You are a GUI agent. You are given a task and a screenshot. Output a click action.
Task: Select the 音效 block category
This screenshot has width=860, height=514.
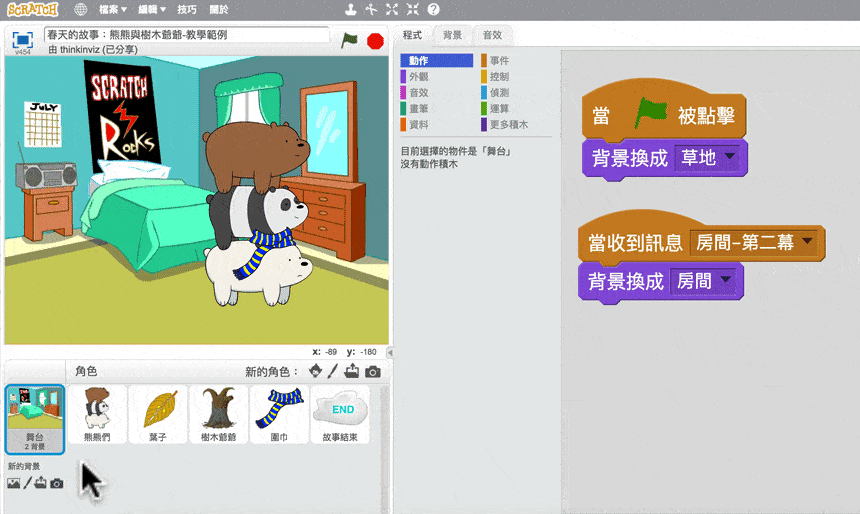[437, 92]
